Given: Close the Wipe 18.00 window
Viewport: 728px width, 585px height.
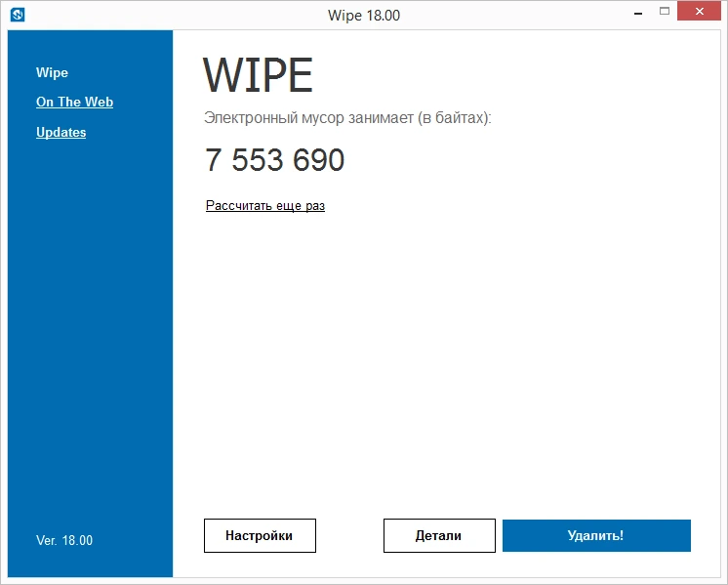Looking at the screenshot, I should coord(700,11).
